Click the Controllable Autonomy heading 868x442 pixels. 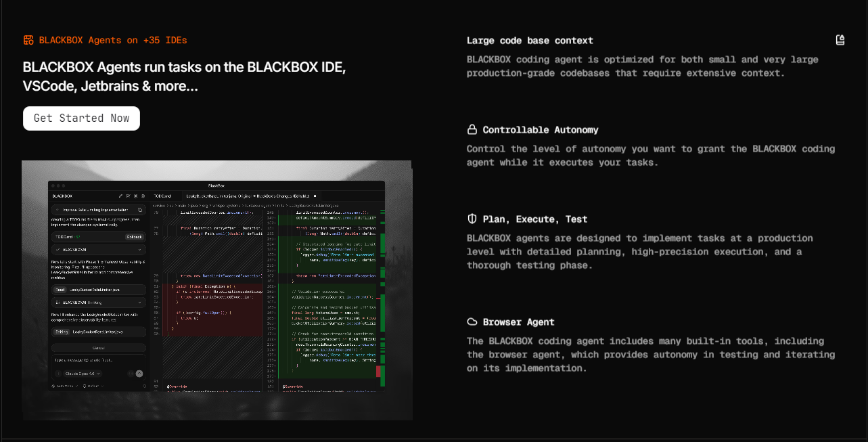pyautogui.click(x=541, y=129)
